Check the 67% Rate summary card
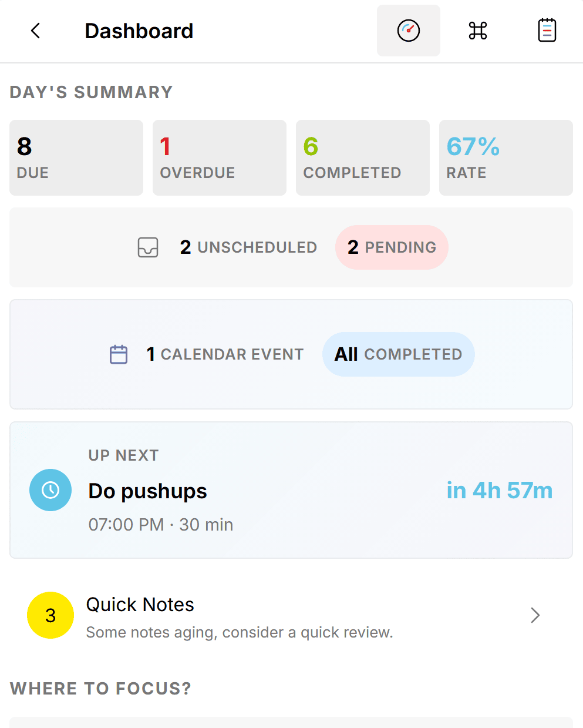583x728 pixels. 506,157
